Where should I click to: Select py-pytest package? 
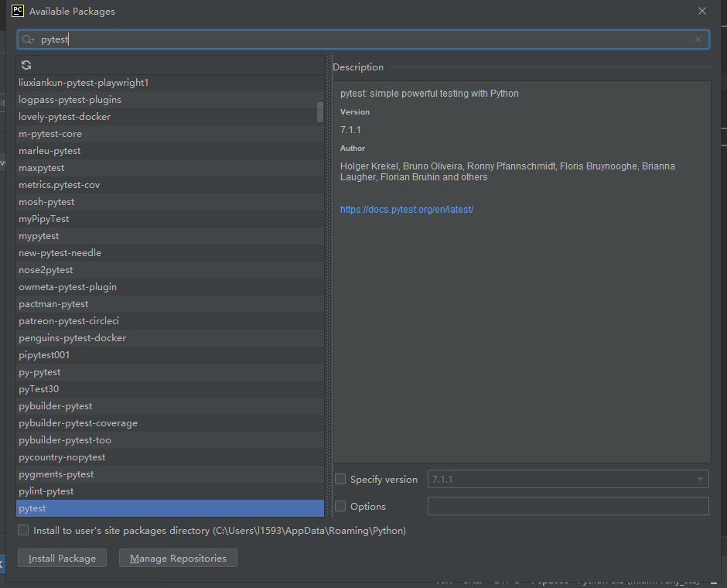170,372
